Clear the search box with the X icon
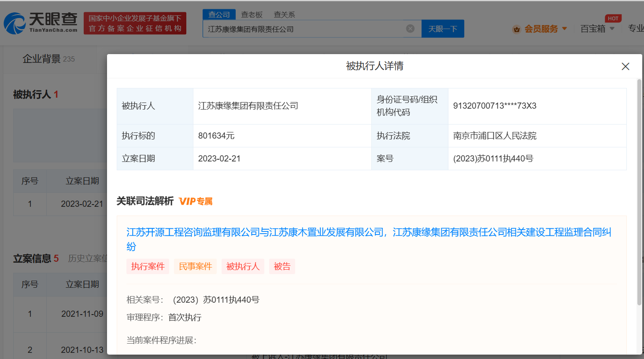The height and width of the screenshot is (359, 644). click(410, 28)
